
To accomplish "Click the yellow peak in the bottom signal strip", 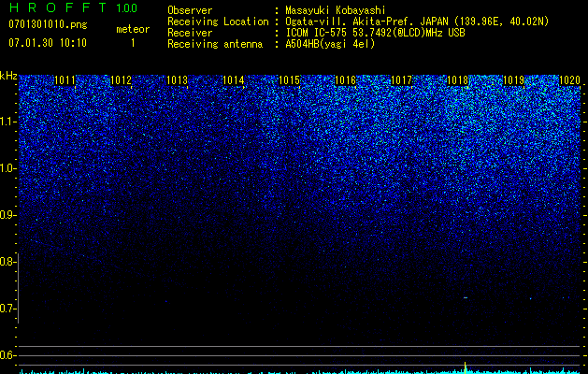I will 465,367.
